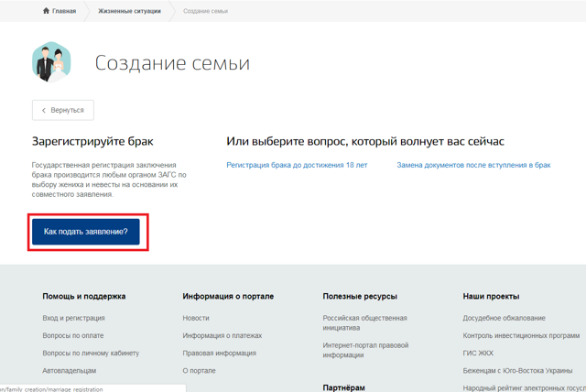The height and width of the screenshot is (392, 586).
Task: Open Замена документов после вступления в брак
Action: tap(473, 165)
